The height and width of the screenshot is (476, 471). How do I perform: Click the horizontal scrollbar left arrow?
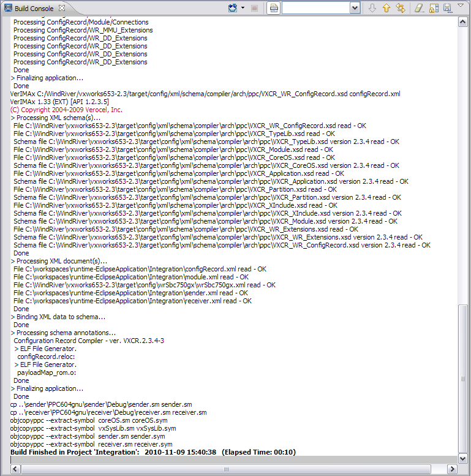15,469
